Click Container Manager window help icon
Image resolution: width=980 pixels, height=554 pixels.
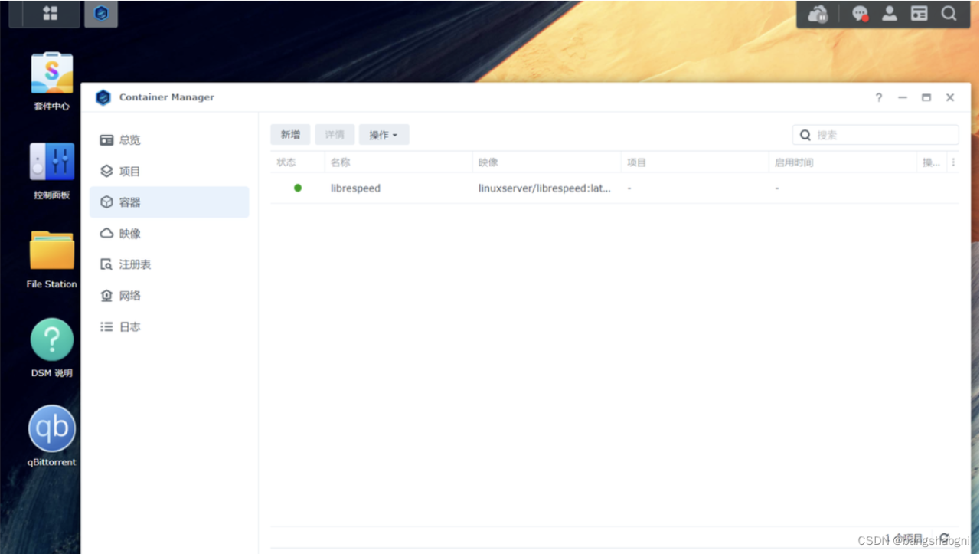(879, 97)
